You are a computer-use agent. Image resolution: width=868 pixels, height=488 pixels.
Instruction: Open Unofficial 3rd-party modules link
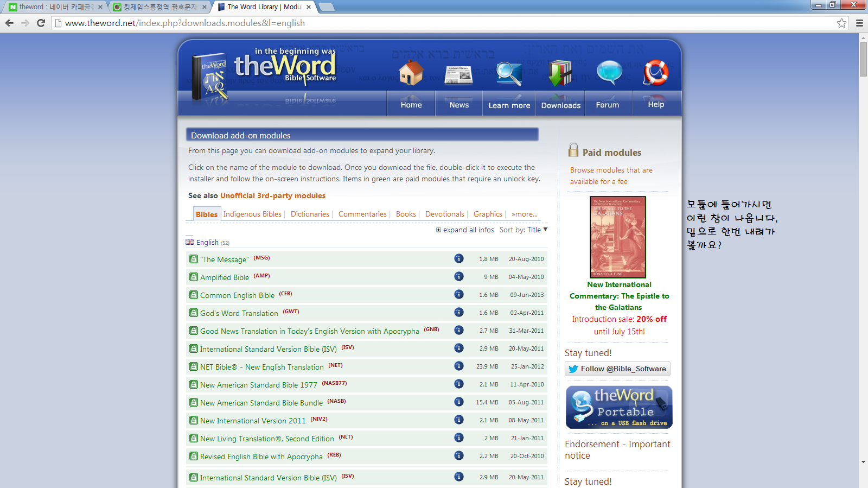click(x=273, y=195)
